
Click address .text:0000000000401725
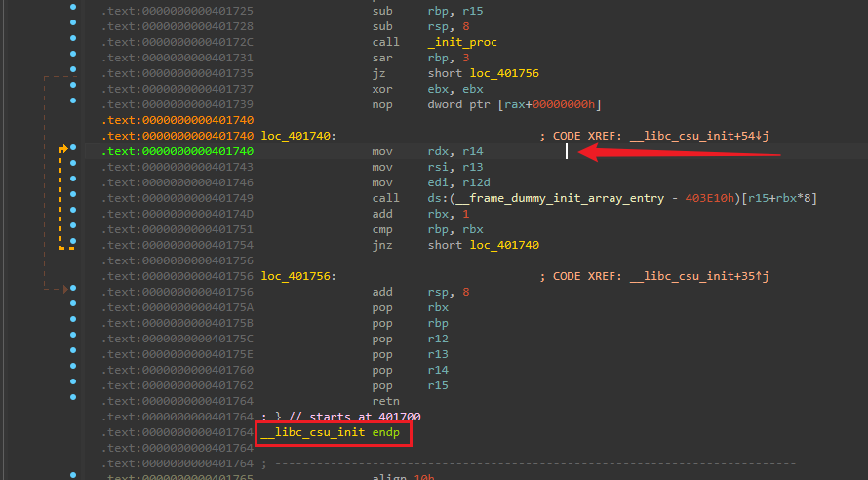coord(178,11)
